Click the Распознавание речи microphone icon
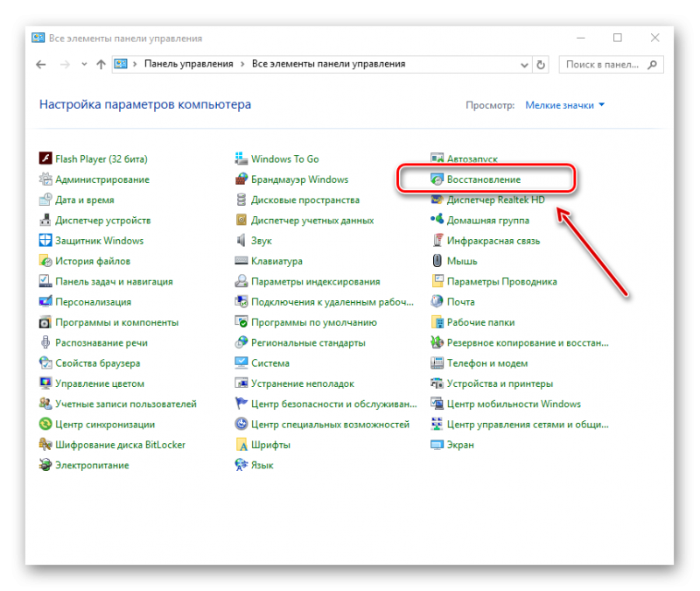 [45, 342]
